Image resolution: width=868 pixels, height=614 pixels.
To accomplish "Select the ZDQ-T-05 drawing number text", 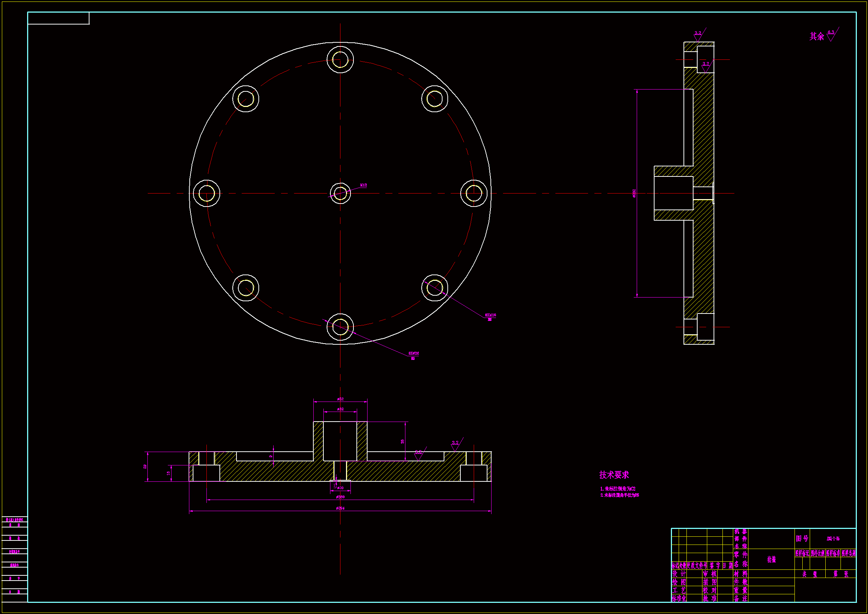I will [833, 538].
